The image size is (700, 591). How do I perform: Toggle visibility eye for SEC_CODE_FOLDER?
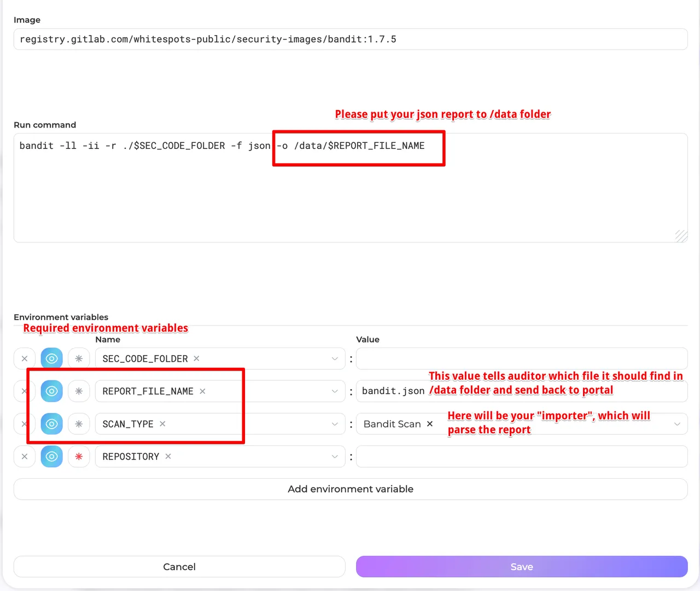coord(52,359)
